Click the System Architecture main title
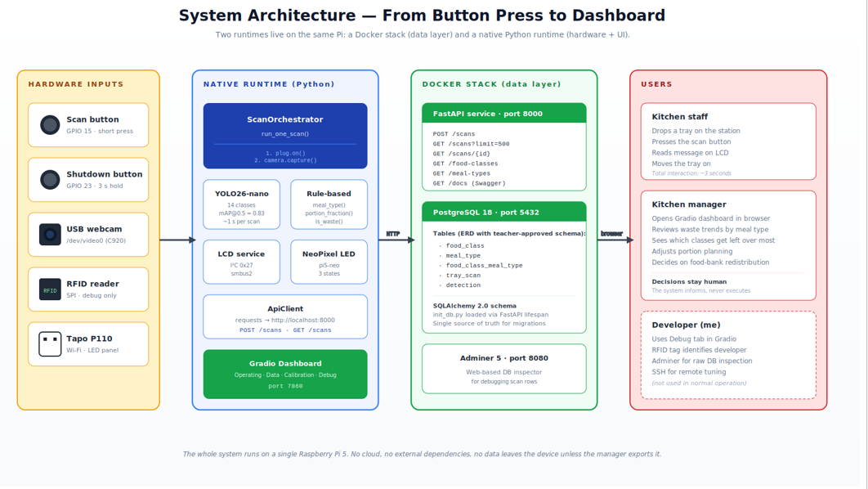The height and width of the screenshot is (489, 868). pyautogui.click(x=422, y=16)
